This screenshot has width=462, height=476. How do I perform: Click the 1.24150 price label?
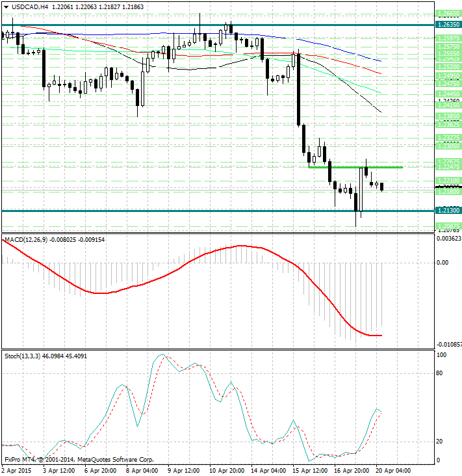448,105
